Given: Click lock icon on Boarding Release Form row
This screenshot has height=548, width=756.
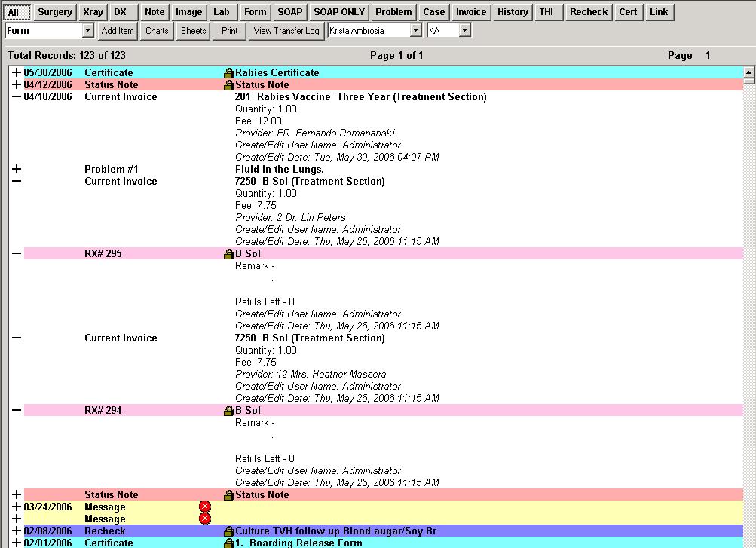Looking at the screenshot, I should tap(229, 543).
